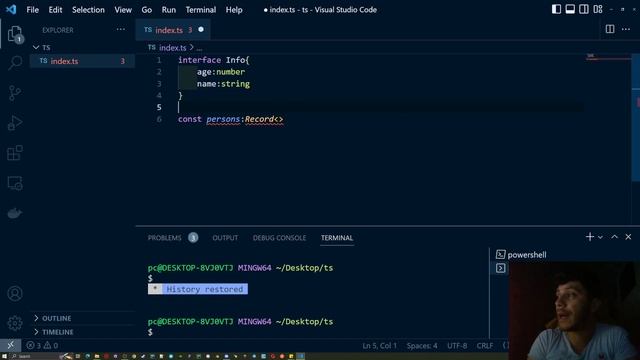This screenshot has height=360, width=640.
Task: Click the remote window status bar icon
Action: (x=10, y=345)
